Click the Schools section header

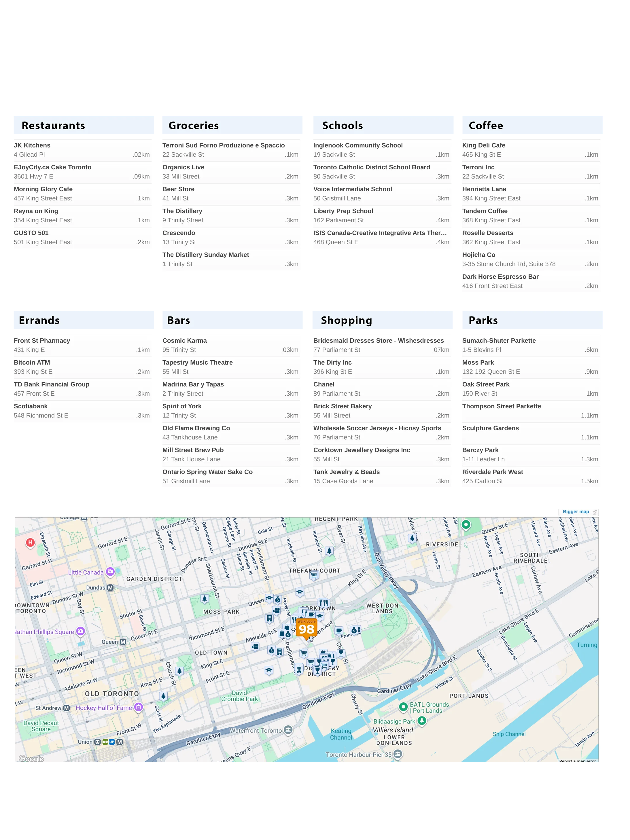(x=383, y=125)
